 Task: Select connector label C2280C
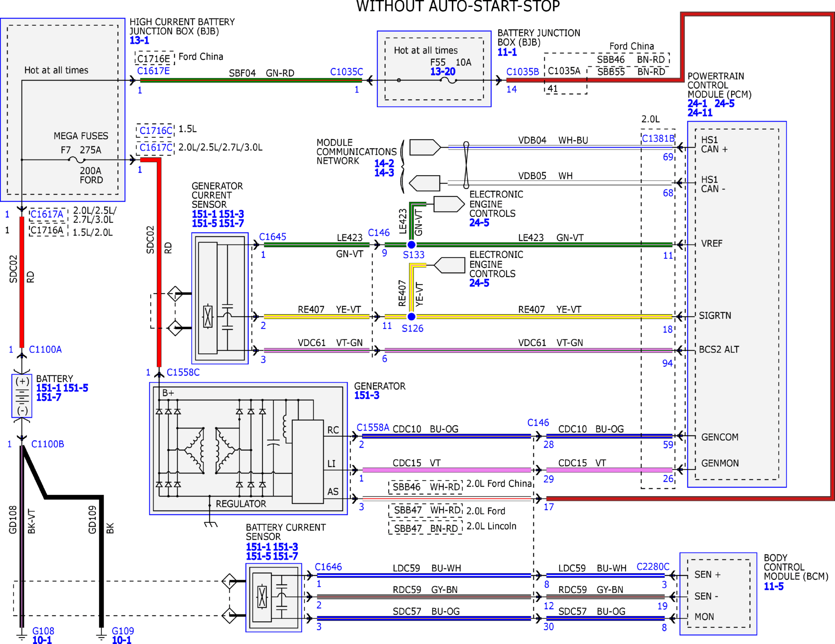[653, 567]
